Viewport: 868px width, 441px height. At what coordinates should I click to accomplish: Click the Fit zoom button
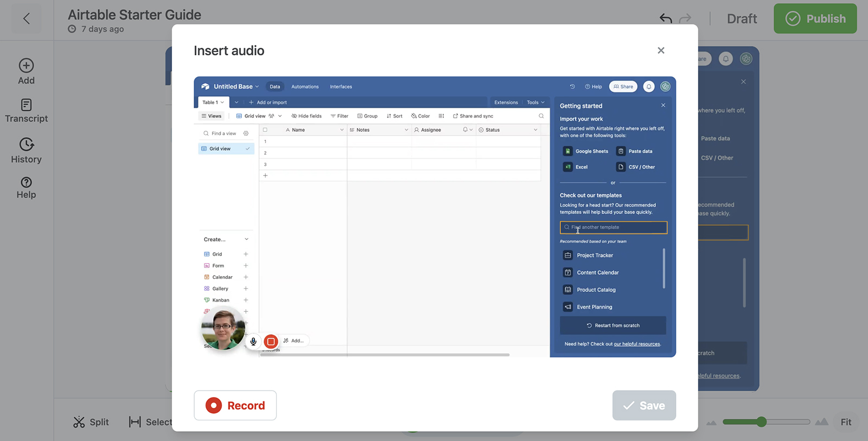846,422
